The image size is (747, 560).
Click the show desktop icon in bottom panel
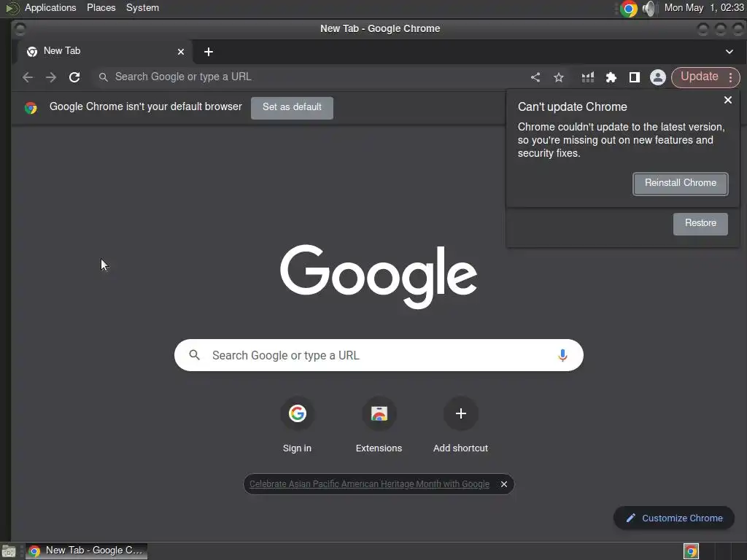coord(9,551)
